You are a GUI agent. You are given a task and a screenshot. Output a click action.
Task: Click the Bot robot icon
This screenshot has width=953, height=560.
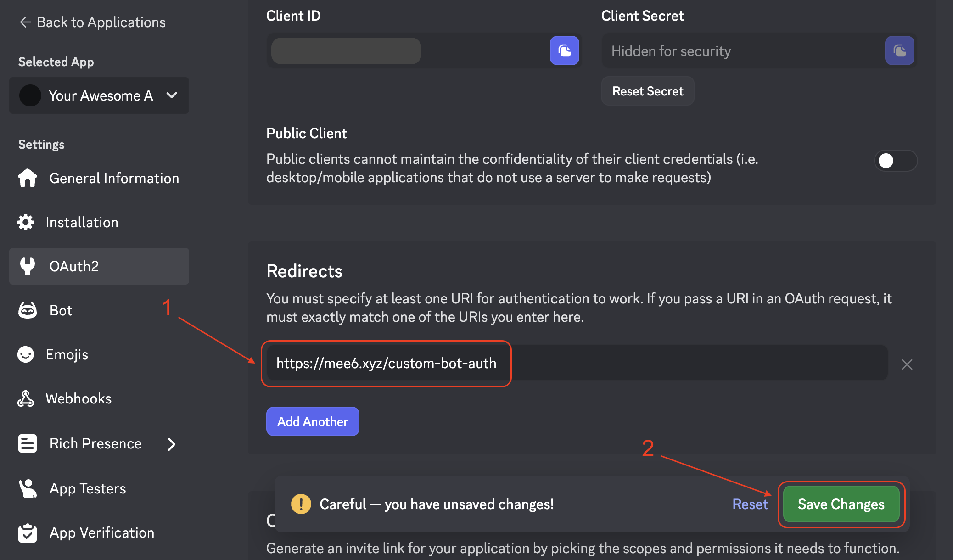[27, 310]
